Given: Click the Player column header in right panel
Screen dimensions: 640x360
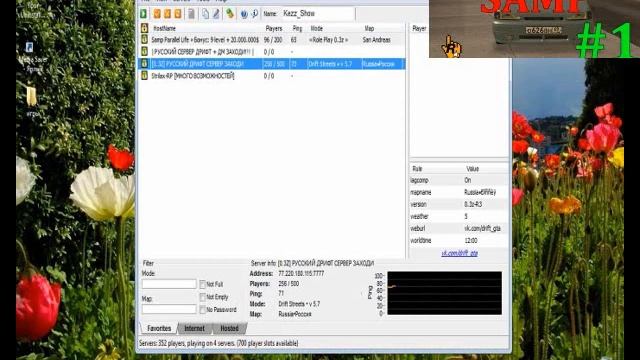Looking at the screenshot, I should (419, 28).
